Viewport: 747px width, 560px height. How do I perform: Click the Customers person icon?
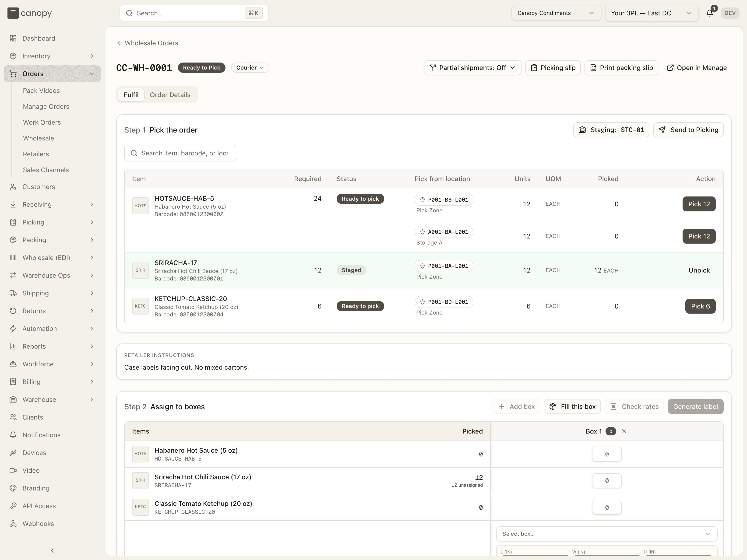(13, 187)
